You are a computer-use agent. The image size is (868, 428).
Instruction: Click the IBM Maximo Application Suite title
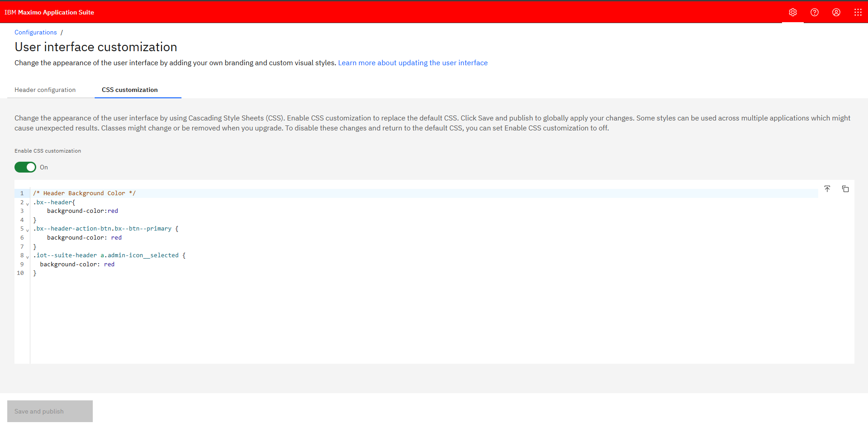point(49,12)
